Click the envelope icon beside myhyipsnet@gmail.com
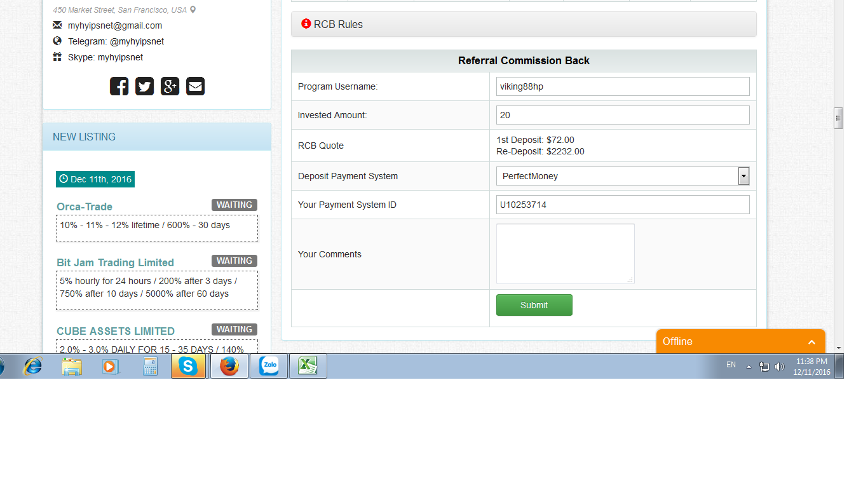The width and height of the screenshot is (868, 488). click(x=57, y=25)
